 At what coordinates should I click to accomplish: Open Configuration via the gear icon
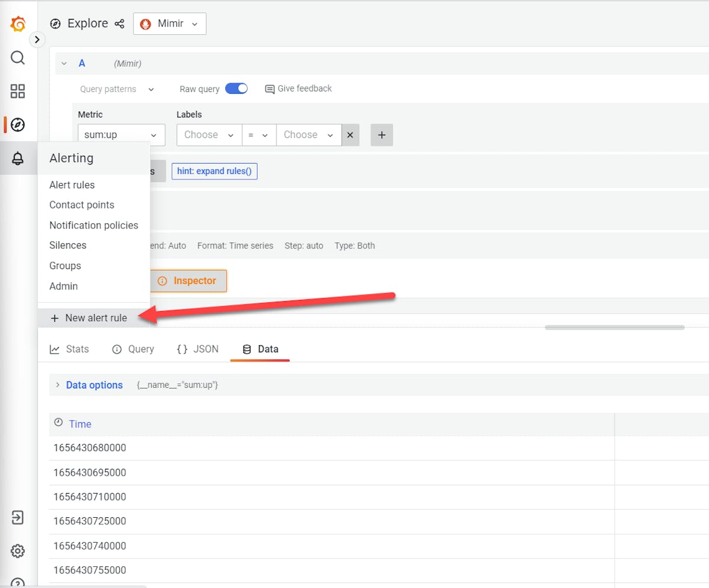(18, 551)
